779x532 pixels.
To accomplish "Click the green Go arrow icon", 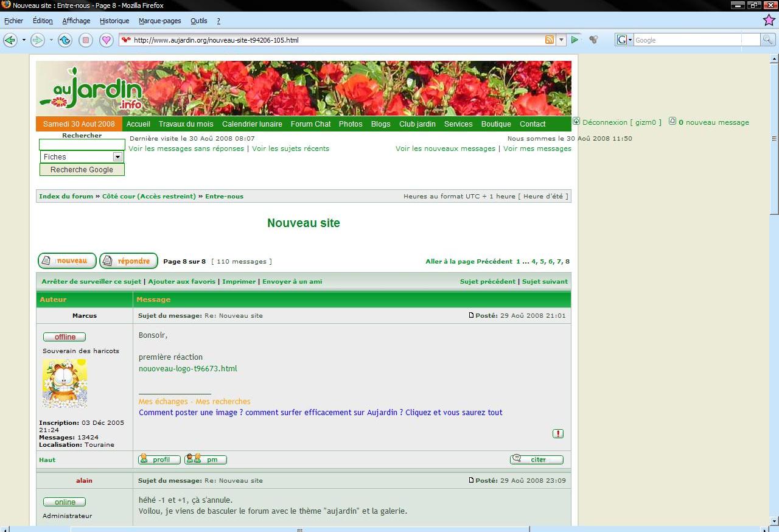I will 574,40.
